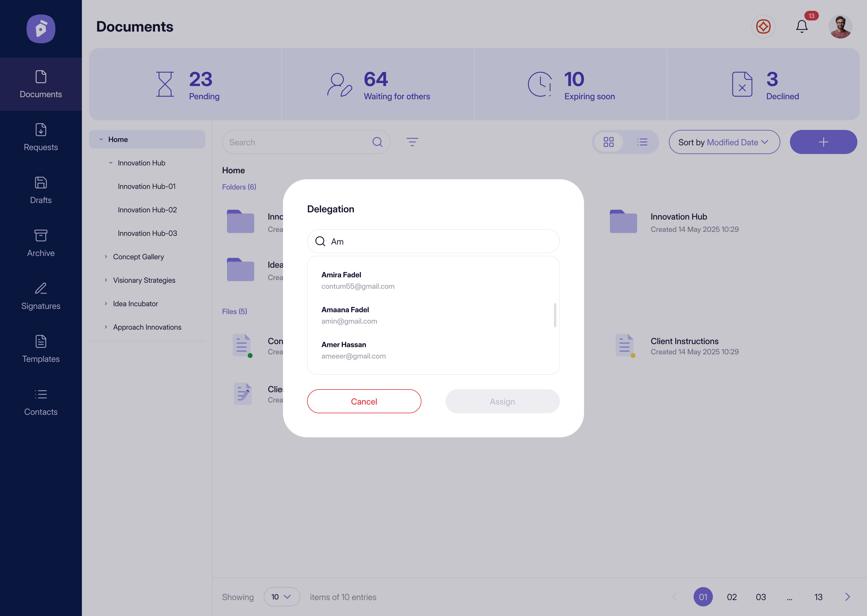This screenshot has width=867, height=616.
Task: Open Templates from the sidebar
Action: [x=41, y=349]
